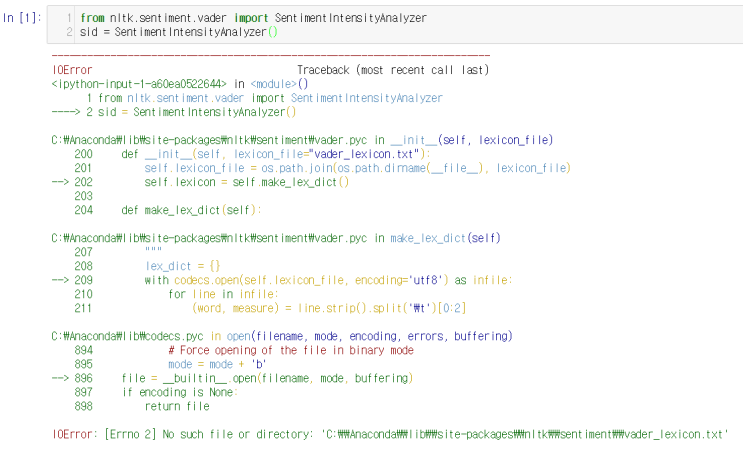Image resolution: width=743 pixels, height=451 pixels.
Task: Click line 204 'def make_lex_dict(self):'
Action: (x=168, y=210)
